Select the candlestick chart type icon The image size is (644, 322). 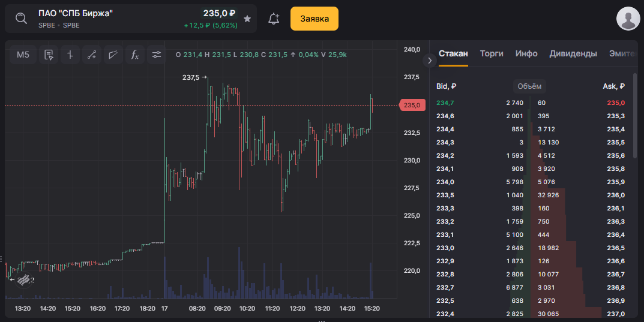(70, 55)
